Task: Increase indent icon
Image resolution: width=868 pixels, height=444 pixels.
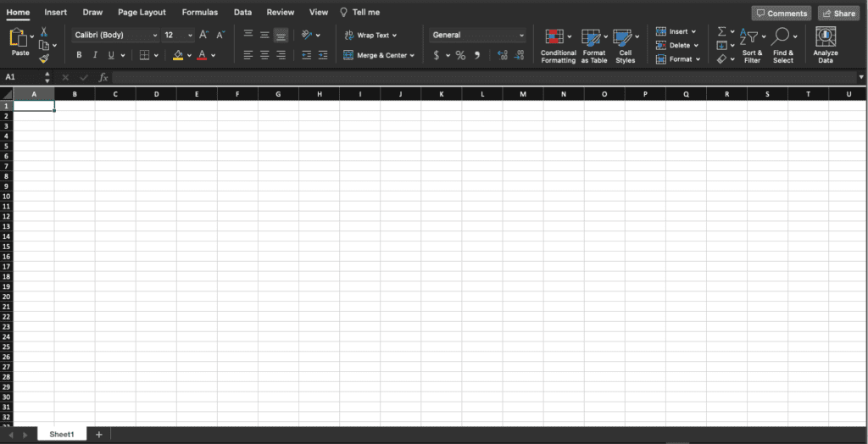Action: tap(323, 55)
